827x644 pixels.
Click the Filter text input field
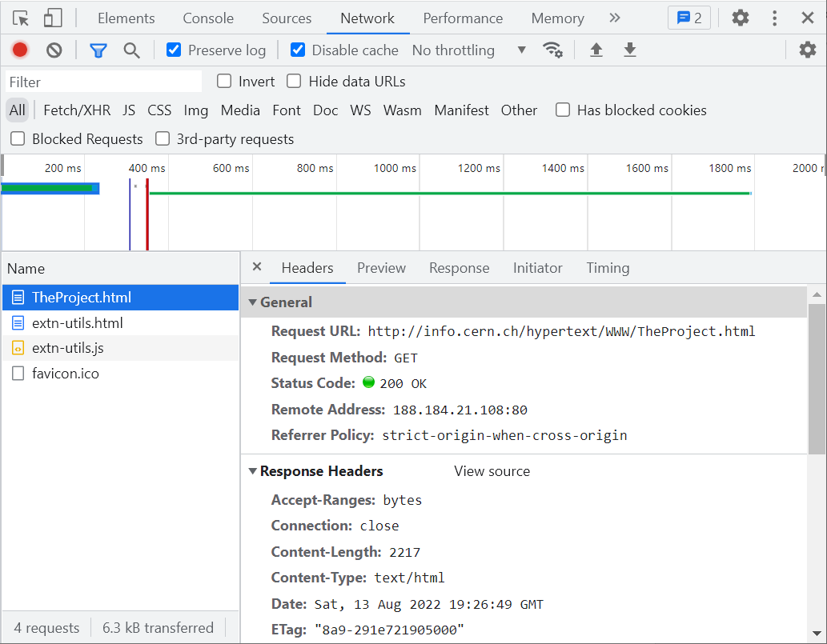(x=104, y=82)
